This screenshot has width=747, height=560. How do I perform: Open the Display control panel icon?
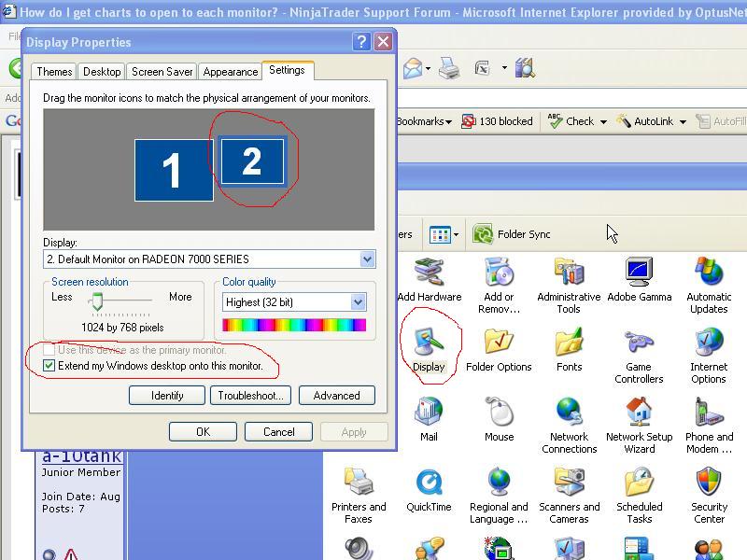click(x=429, y=350)
